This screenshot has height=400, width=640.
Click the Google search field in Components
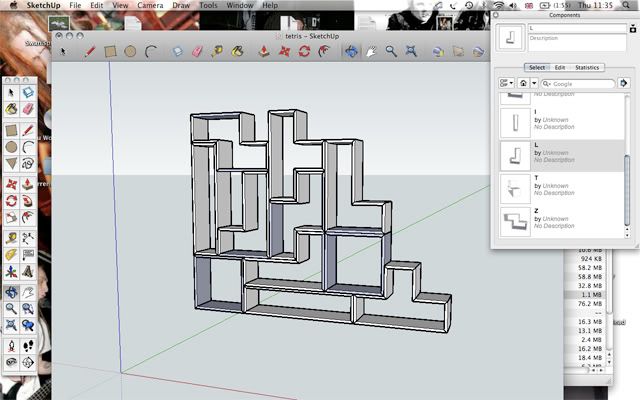click(578, 83)
